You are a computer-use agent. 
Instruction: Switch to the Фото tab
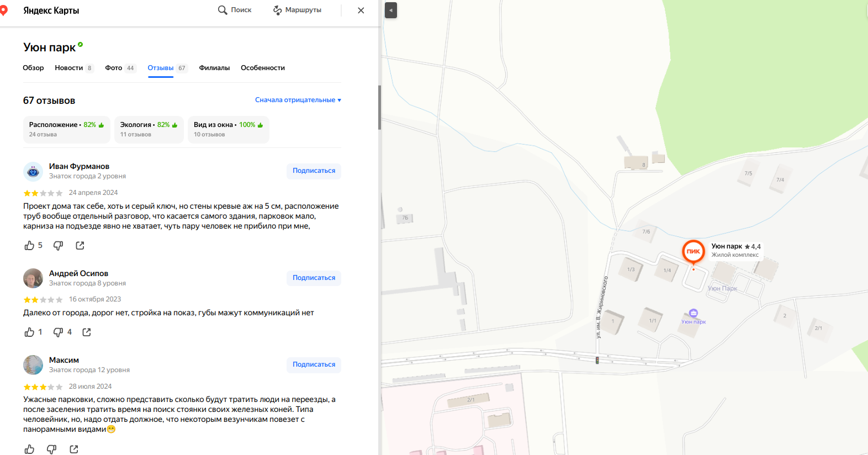[x=120, y=68]
